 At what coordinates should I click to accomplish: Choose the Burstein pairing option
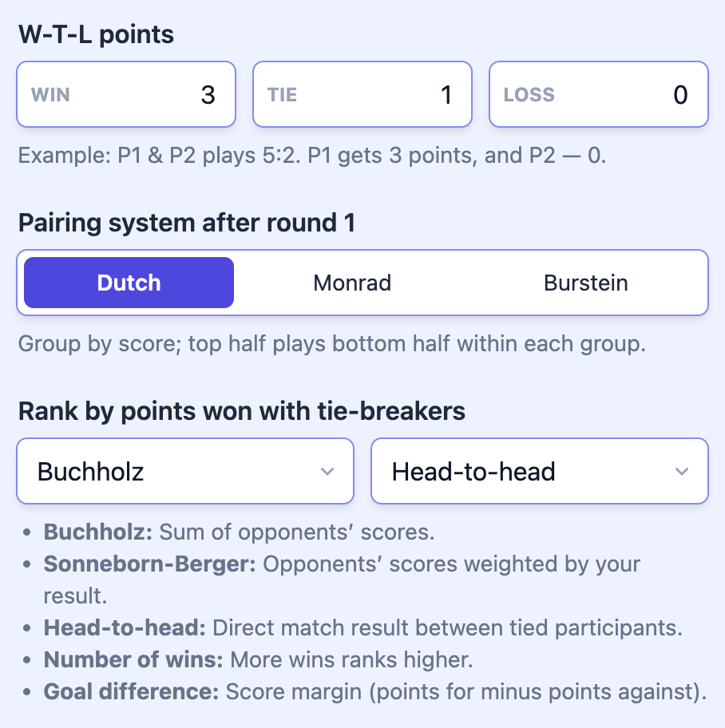click(586, 283)
